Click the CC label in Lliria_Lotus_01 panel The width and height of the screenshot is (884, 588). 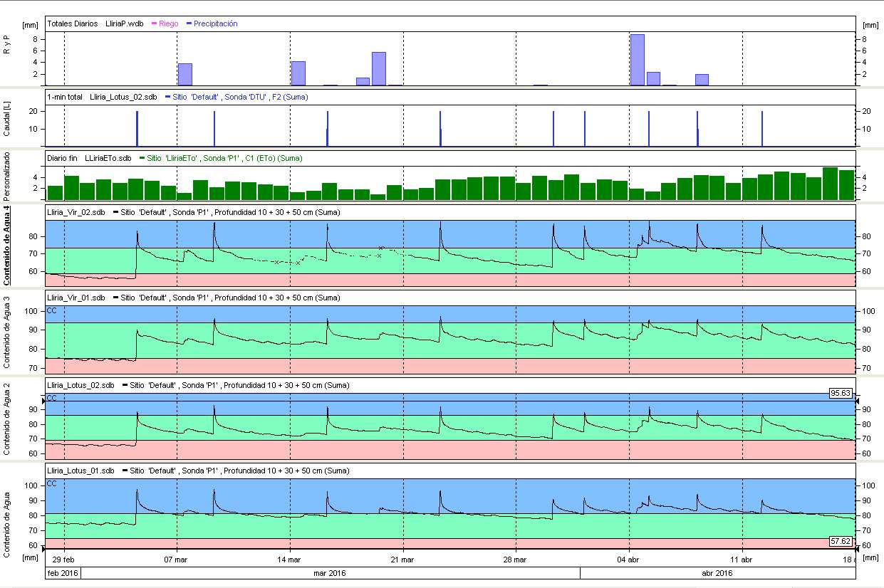click(51, 483)
